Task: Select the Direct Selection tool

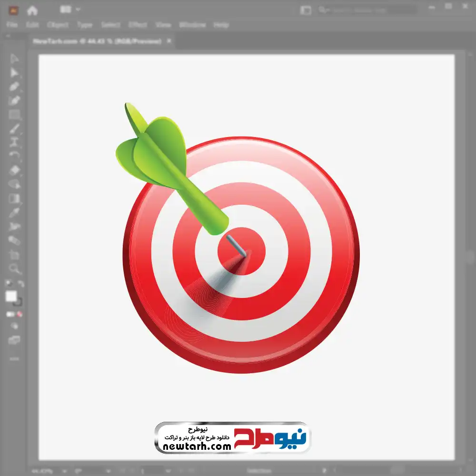Action: (x=14, y=73)
